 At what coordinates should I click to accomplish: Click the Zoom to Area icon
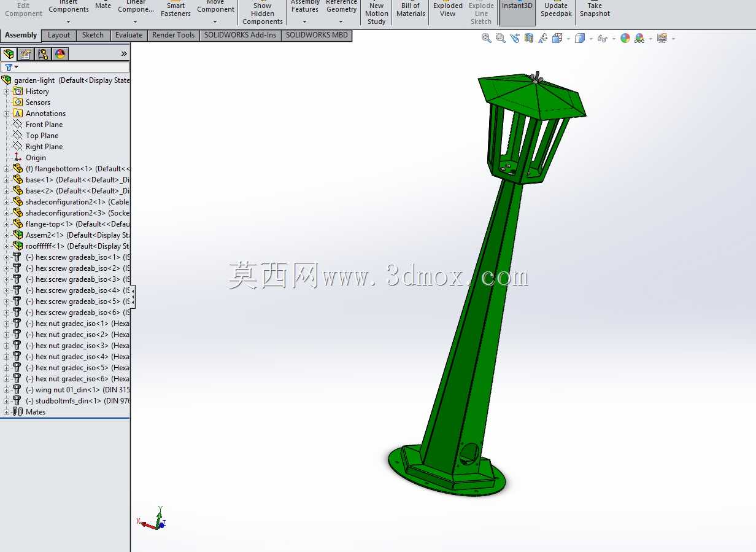(500, 38)
